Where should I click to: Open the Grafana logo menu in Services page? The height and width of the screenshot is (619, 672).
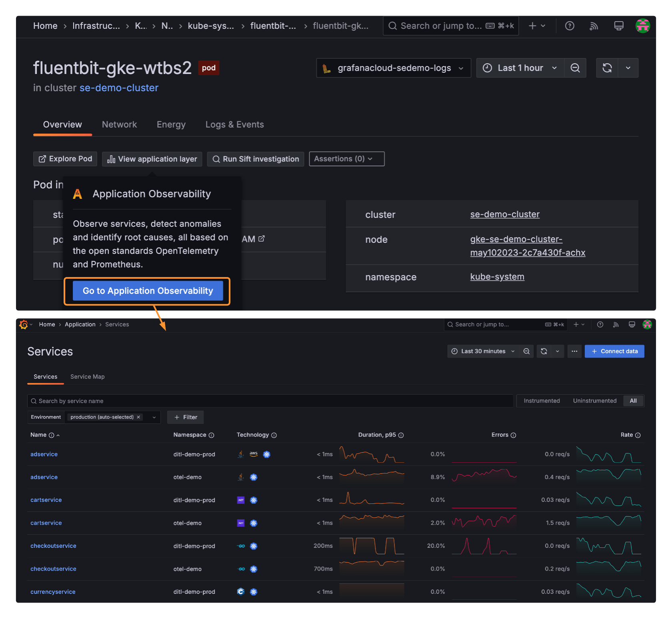pos(24,325)
